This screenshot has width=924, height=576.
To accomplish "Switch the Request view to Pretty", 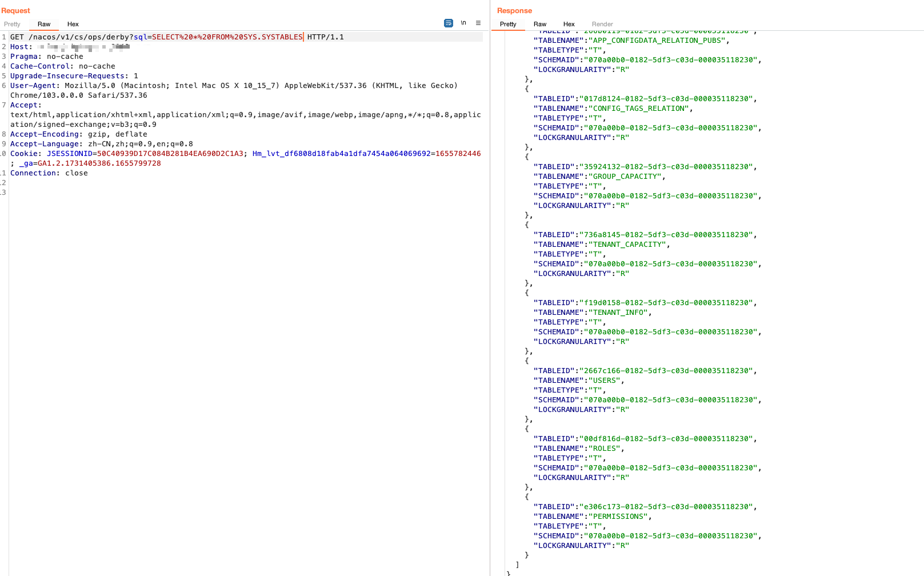I will pos(12,24).
